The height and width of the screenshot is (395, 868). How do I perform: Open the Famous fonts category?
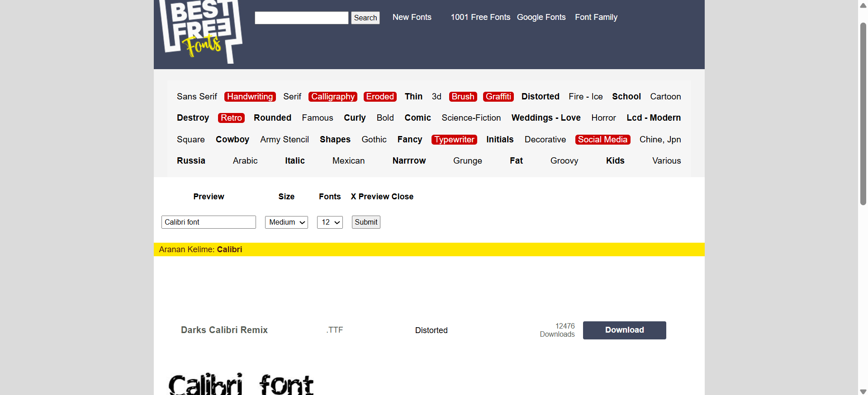pyautogui.click(x=318, y=118)
